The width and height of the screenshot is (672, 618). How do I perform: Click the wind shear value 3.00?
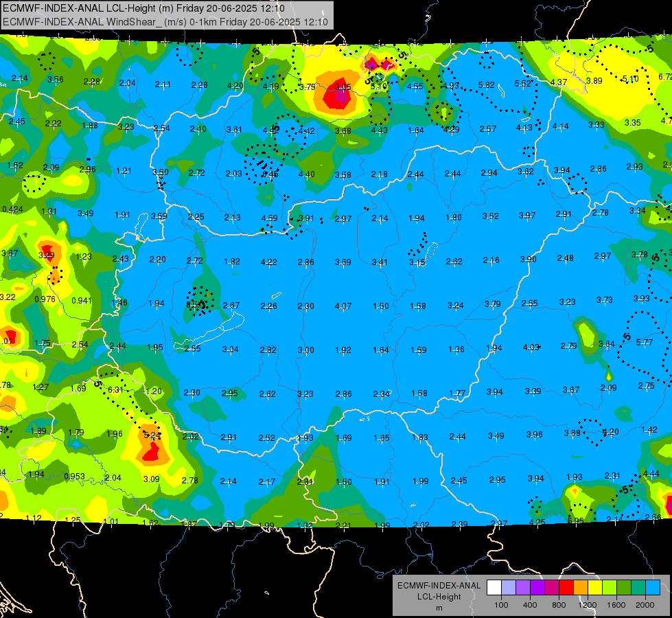click(306, 350)
